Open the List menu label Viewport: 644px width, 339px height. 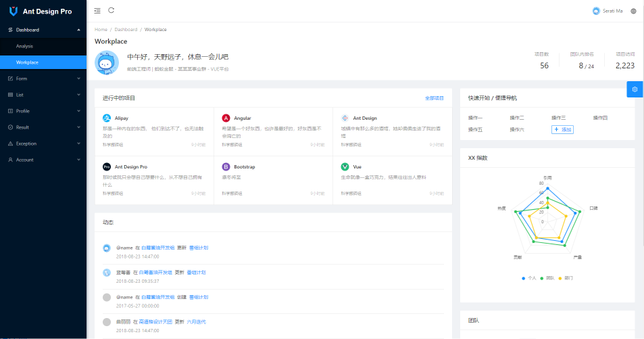tap(20, 95)
